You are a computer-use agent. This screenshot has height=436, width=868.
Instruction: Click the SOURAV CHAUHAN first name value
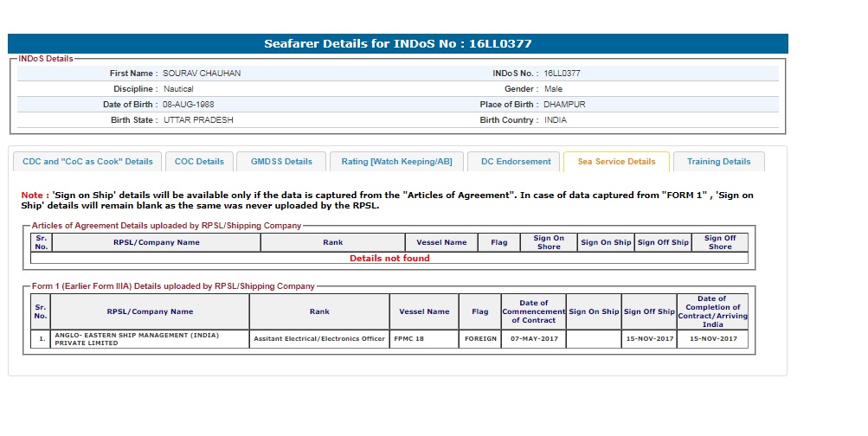202,74
